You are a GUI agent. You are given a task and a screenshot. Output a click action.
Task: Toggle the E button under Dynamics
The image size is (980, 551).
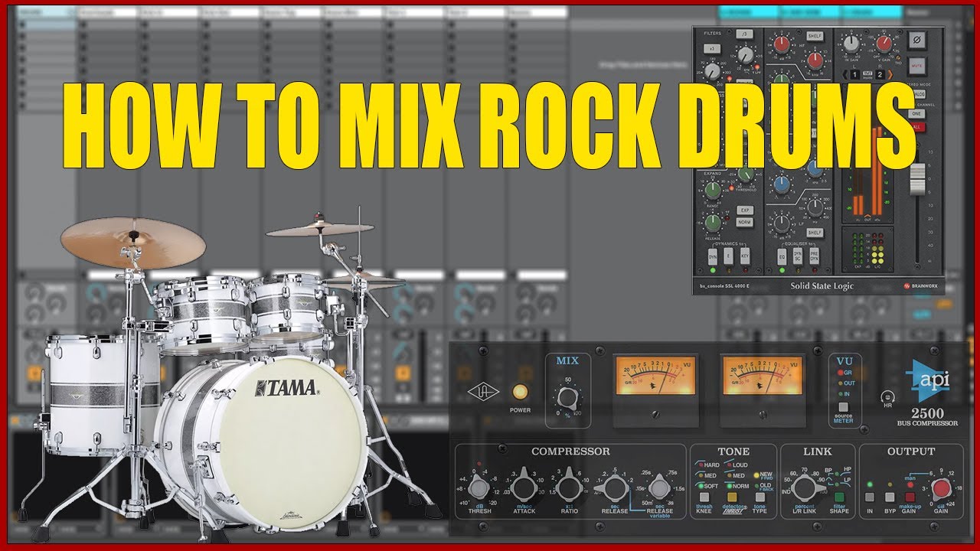[728, 256]
